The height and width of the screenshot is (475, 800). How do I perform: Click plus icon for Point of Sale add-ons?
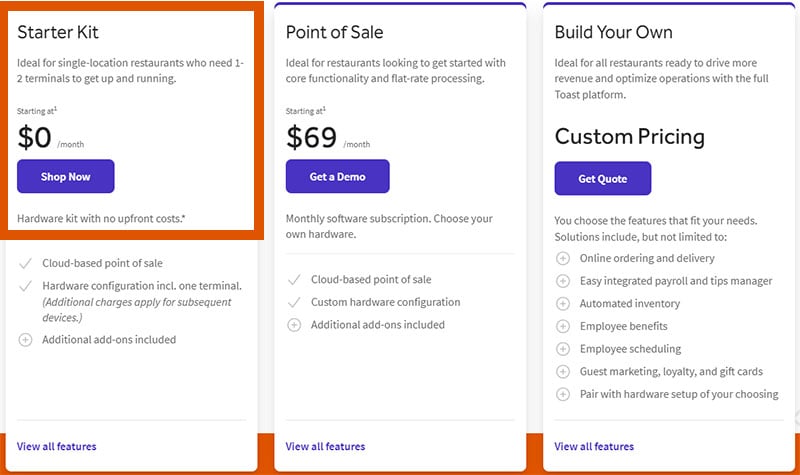294,325
